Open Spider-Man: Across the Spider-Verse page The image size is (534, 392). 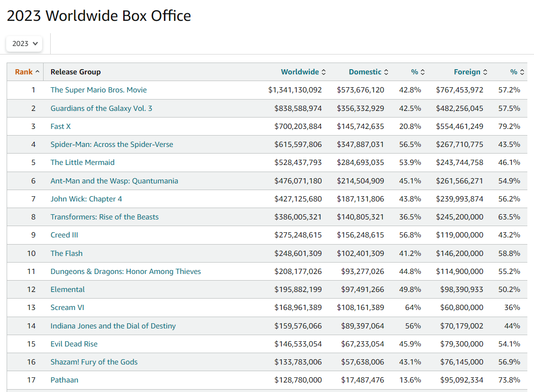point(112,145)
